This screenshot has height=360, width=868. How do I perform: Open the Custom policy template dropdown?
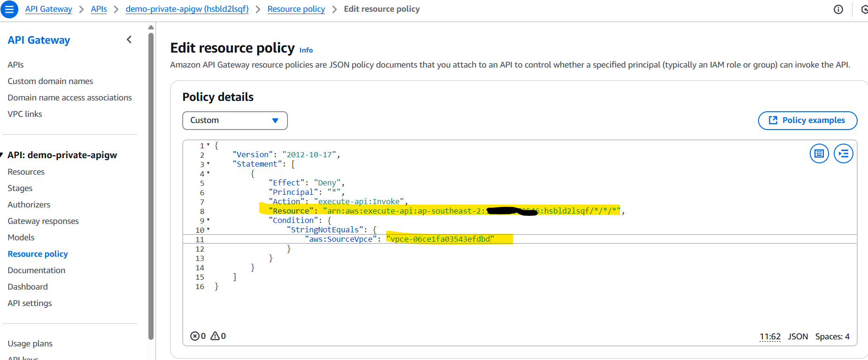click(235, 120)
